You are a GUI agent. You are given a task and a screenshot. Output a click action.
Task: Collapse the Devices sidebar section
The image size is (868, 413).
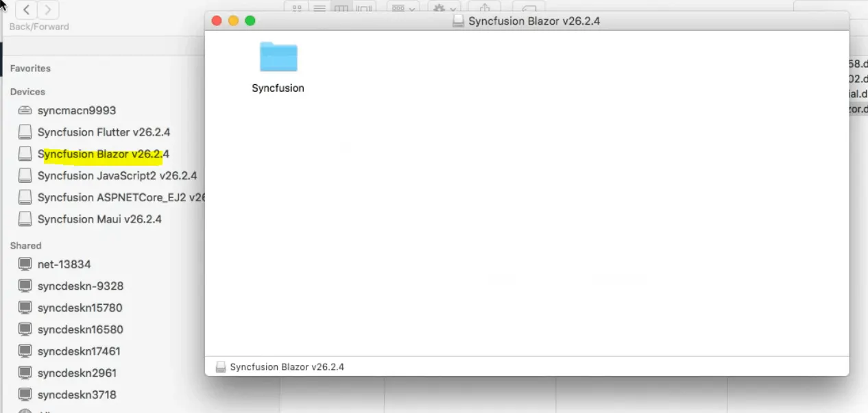(x=28, y=92)
